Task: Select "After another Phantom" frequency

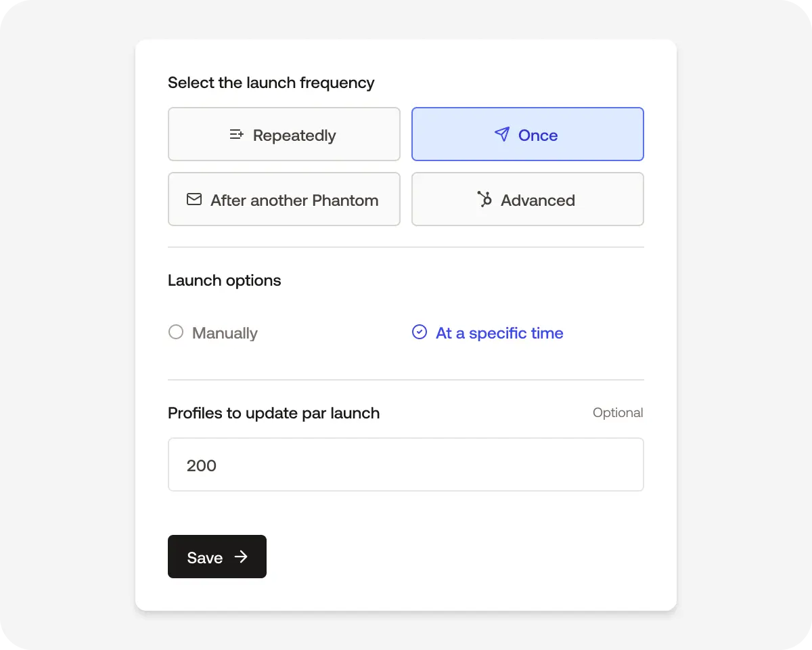Action: pyautogui.click(x=284, y=199)
